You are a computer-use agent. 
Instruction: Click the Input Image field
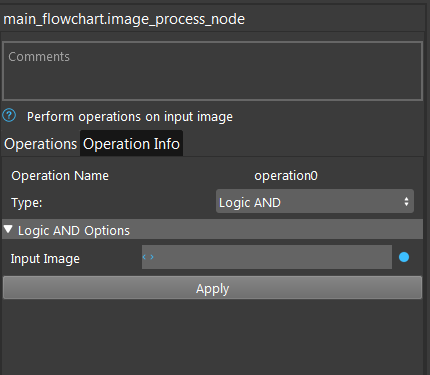point(267,257)
